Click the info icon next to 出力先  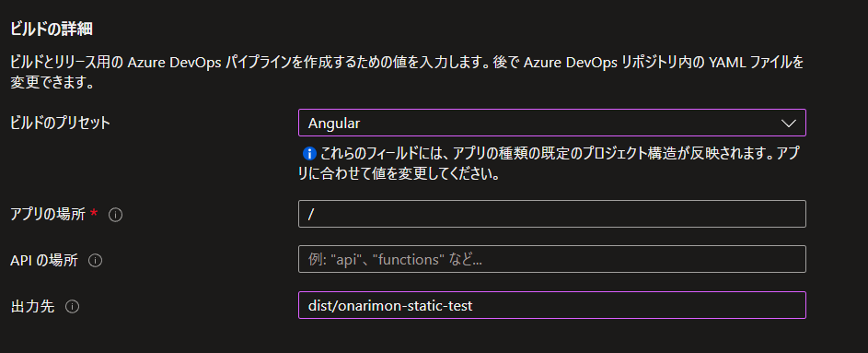pyautogui.click(x=72, y=306)
